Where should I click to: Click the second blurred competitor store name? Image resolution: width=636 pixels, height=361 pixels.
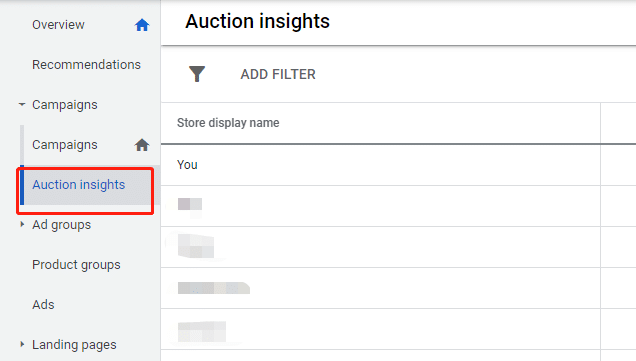click(196, 246)
